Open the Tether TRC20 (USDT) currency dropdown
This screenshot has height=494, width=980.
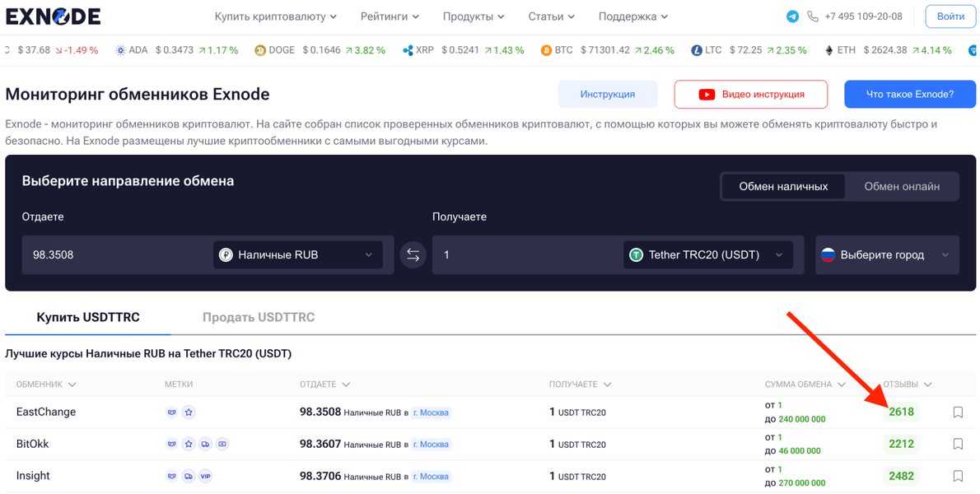pos(708,254)
